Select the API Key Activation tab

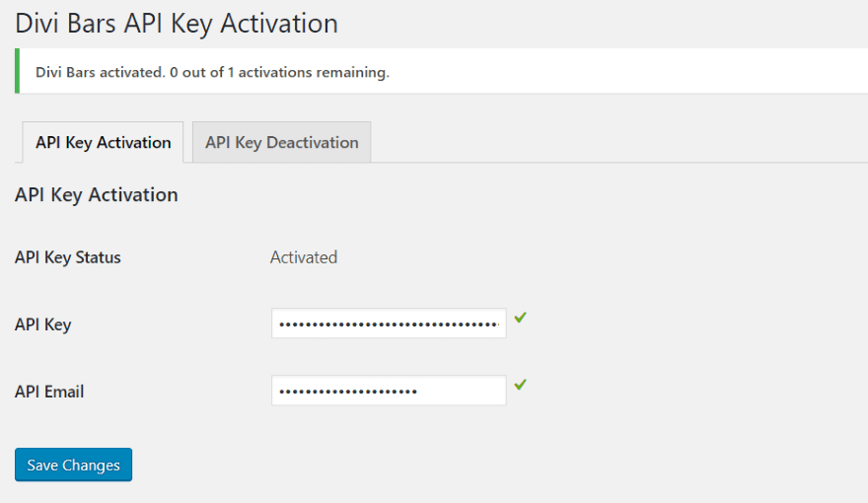click(x=103, y=143)
